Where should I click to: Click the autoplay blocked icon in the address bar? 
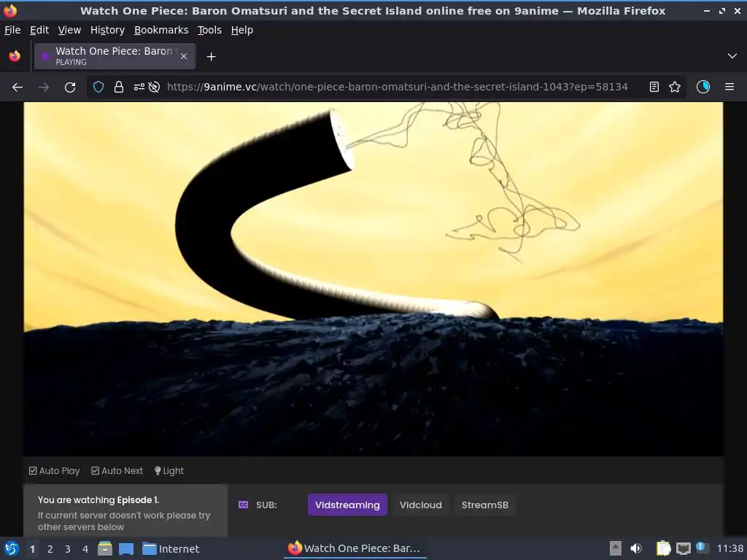tap(154, 87)
